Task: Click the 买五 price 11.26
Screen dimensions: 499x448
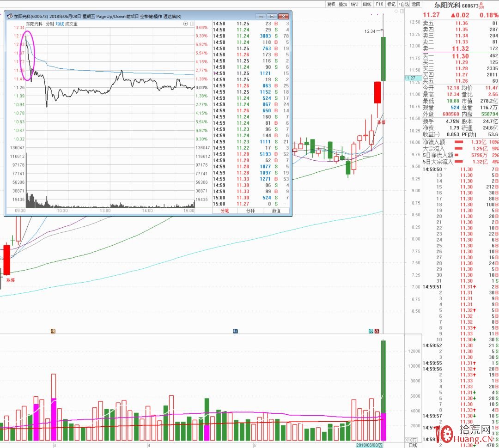Action: click(x=462, y=81)
